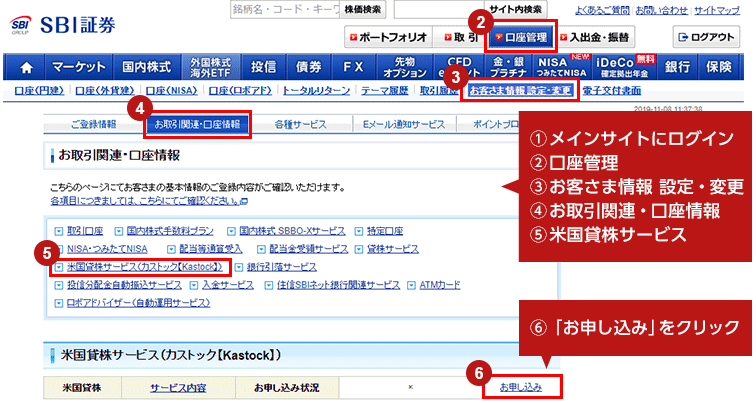Open the 債券 menu
The width and height of the screenshot is (756, 403).
(x=309, y=67)
